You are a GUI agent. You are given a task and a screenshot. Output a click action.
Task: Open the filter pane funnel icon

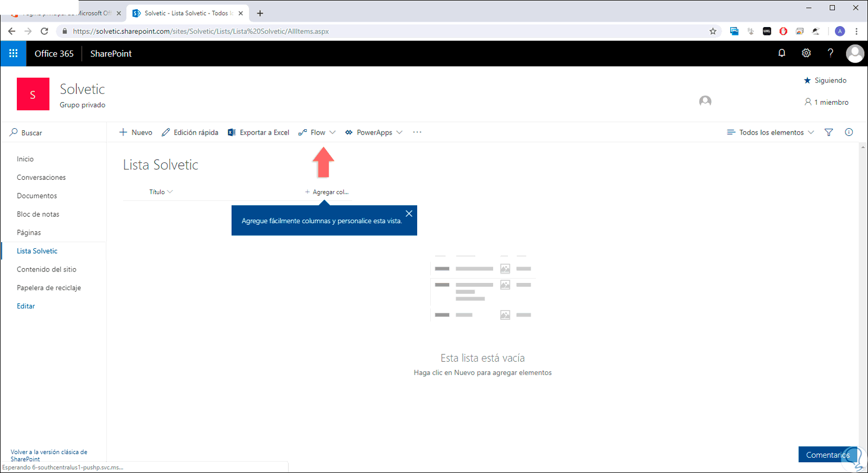(829, 133)
